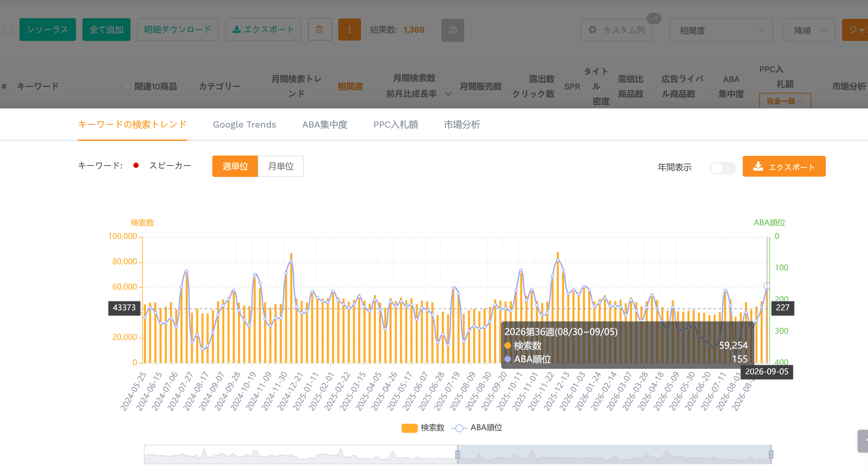
Task: Click the red dot beside スピーカー keyword
Action: pyautogui.click(x=136, y=166)
